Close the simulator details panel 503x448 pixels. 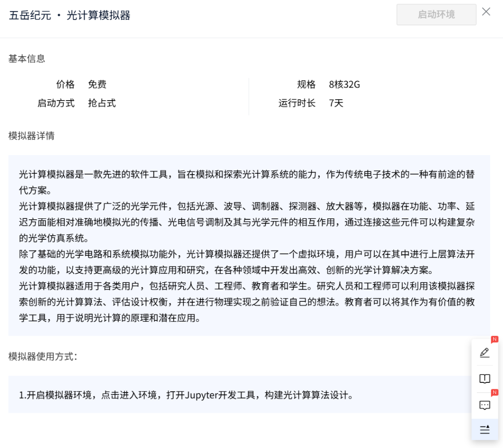point(486,12)
